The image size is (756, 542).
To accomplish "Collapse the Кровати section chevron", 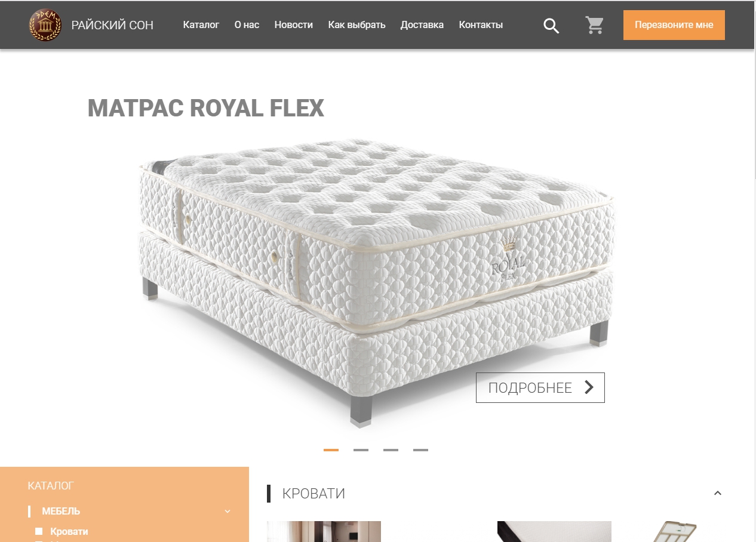I will pos(718,493).
